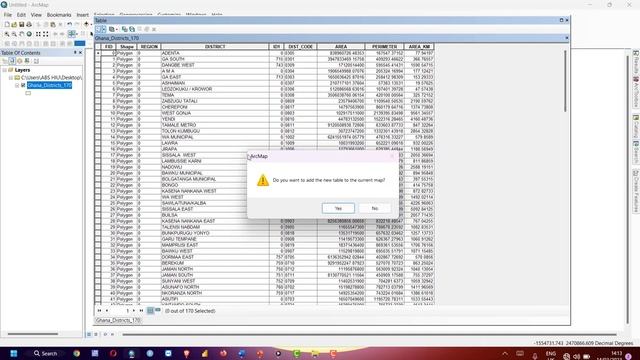Toggle Ghana_Districts_170 layer visibility checkbox
640x360 pixels.
click(x=23, y=85)
